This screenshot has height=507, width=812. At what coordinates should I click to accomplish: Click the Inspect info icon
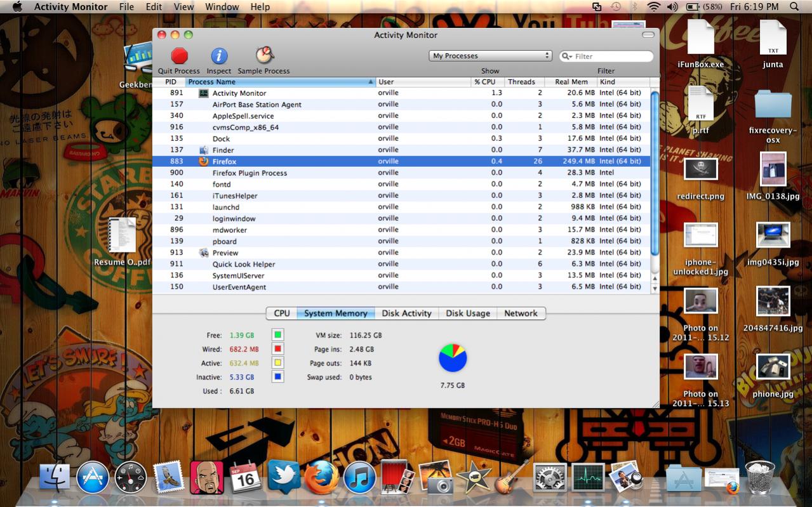[x=219, y=56]
